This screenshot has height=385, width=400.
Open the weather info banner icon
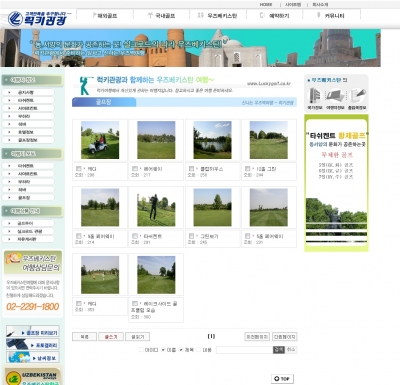point(33,358)
